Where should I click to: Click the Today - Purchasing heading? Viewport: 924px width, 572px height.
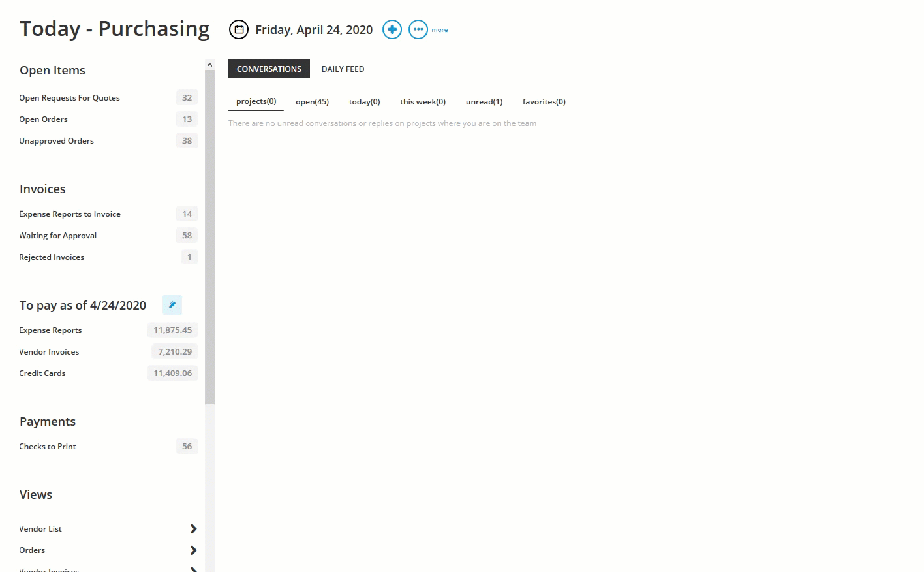pos(115,29)
